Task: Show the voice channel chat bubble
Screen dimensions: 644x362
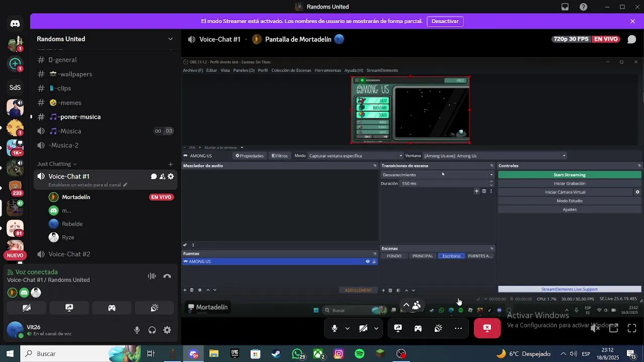Action: (632, 39)
